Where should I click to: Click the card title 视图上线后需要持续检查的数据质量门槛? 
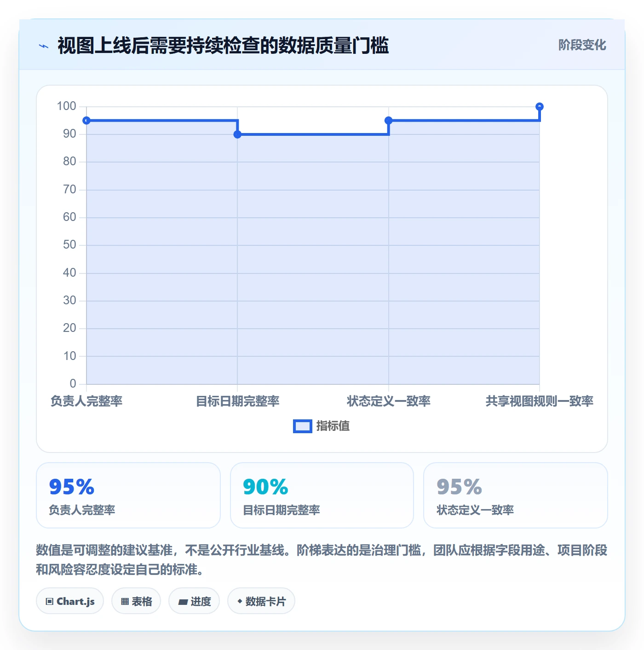click(223, 46)
